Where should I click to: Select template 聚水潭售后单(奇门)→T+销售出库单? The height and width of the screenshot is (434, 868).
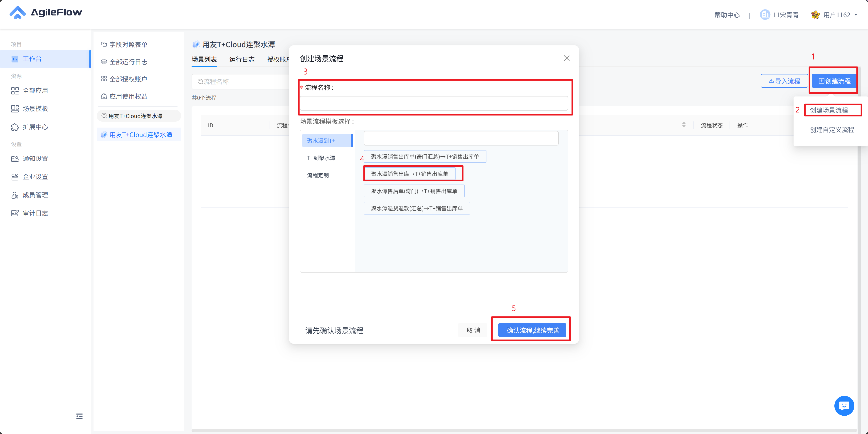pos(414,191)
